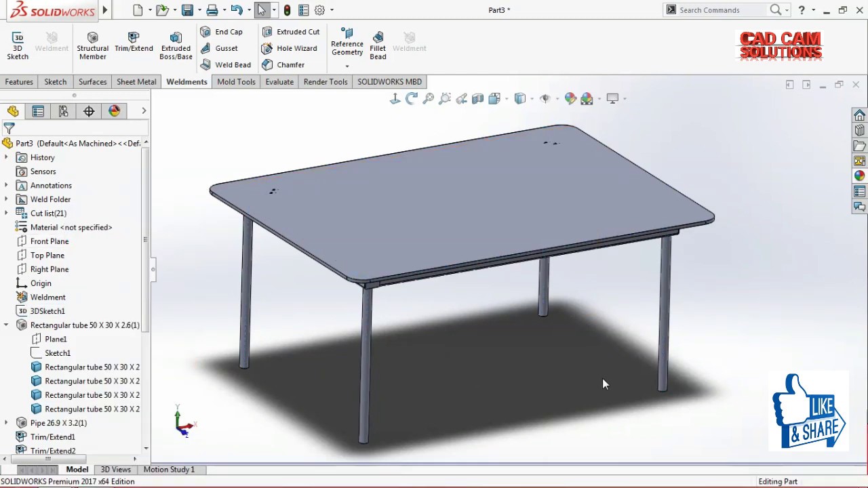
Task: Expand the History node
Action: [x=6, y=157]
